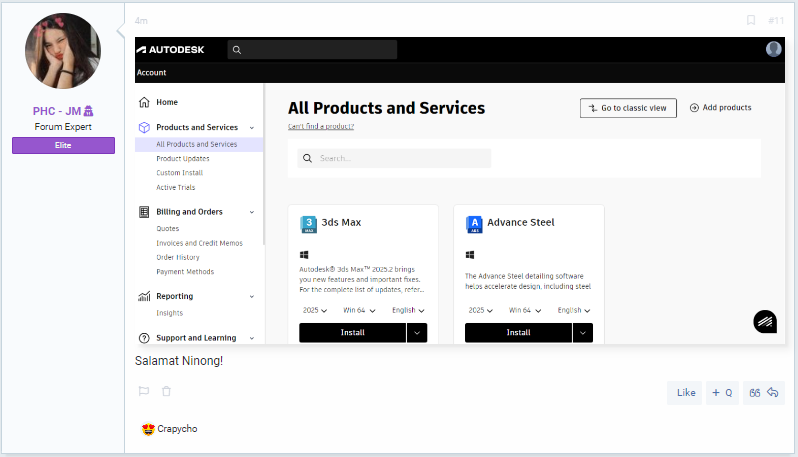This screenshot has width=798, height=457.
Task: Collapse the Billing and Orders section
Action: [x=251, y=212]
